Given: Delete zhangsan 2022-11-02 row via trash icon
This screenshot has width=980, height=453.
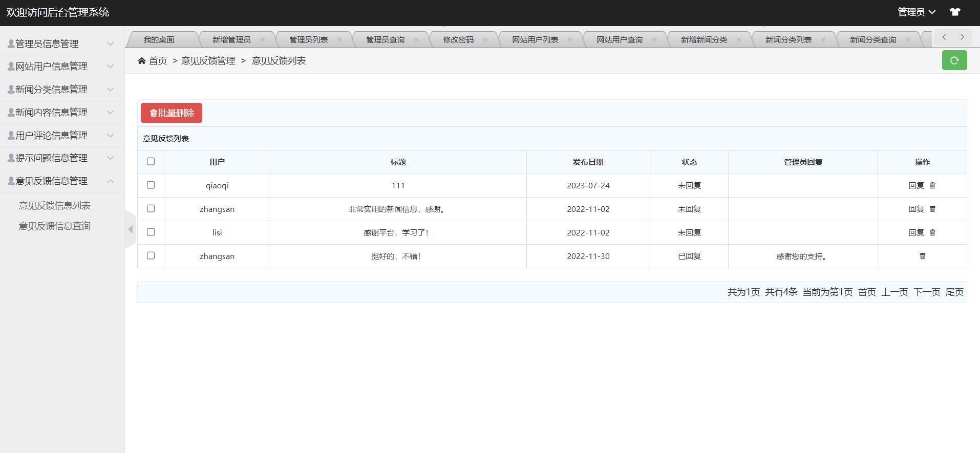Looking at the screenshot, I should click(932, 209).
